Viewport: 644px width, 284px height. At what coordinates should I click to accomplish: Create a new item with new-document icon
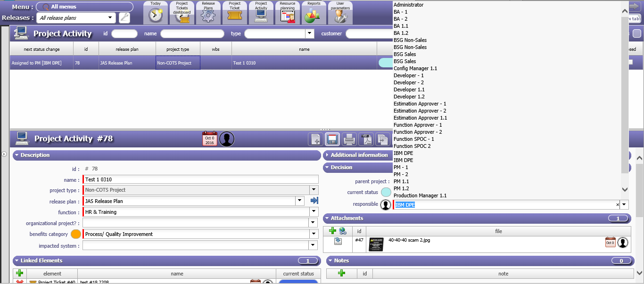tap(316, 139)
